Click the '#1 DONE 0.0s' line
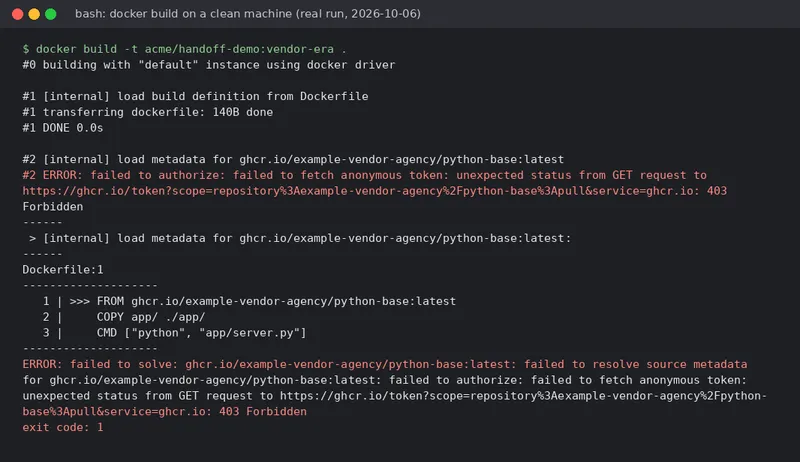The height and width of the screenshot is (462, 800). (63, 128)
